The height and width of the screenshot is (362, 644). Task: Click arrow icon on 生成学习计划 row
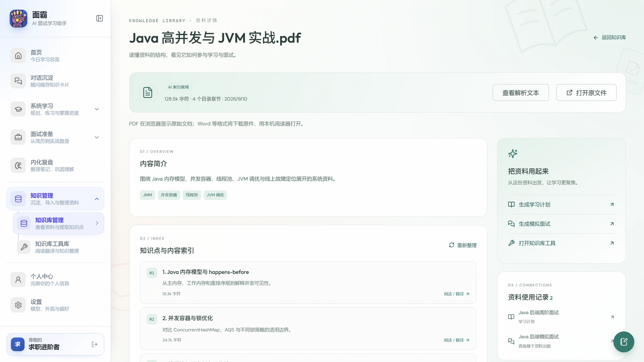(x=612, y=205)
